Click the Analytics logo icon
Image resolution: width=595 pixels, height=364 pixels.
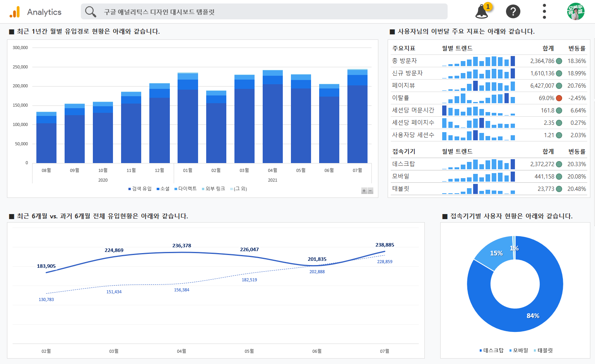click(15, 12)
